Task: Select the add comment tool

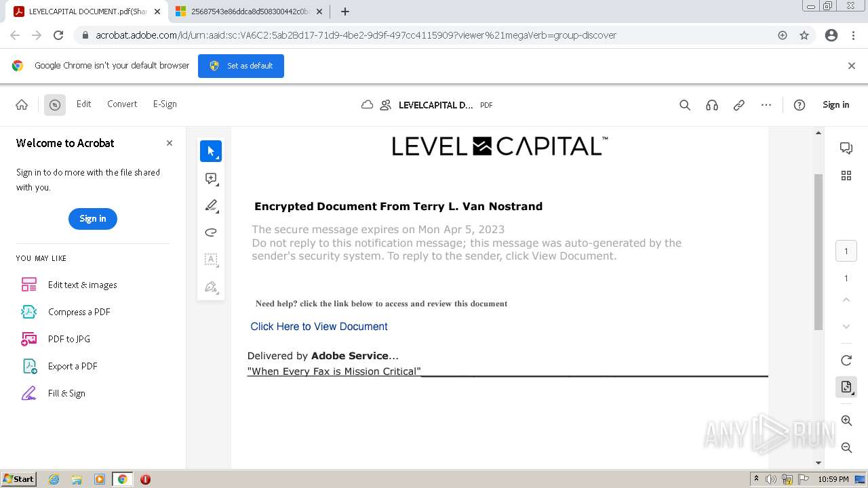Action: click(x=211, y=178)
